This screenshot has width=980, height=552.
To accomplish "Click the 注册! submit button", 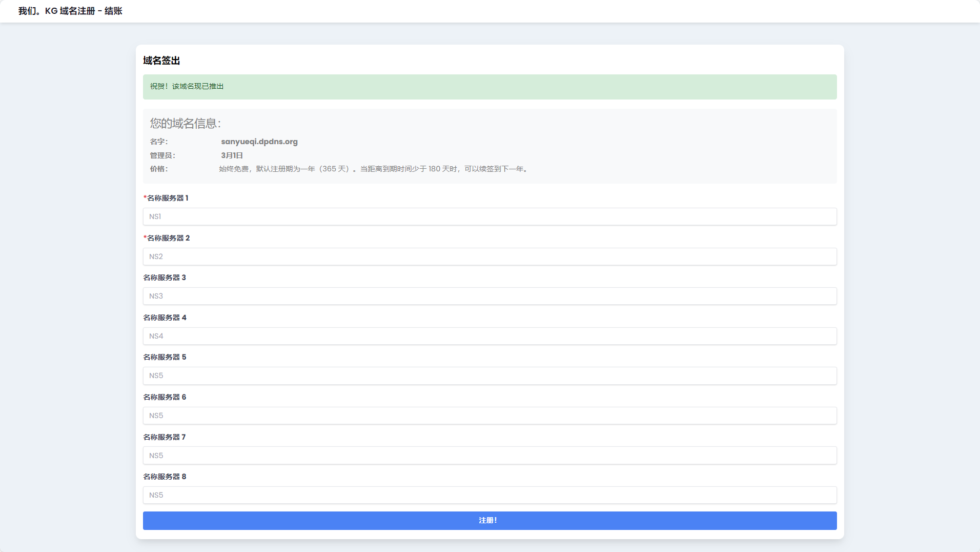I will coord(489,520).
